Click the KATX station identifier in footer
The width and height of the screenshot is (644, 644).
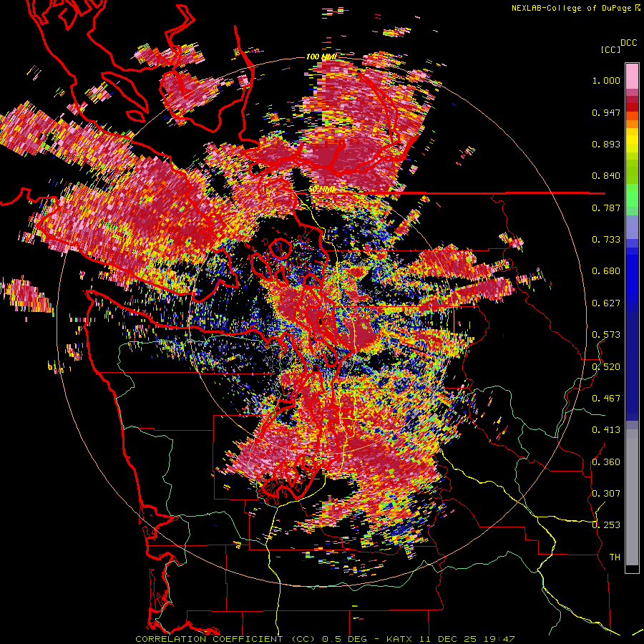[x=400, y=639]
